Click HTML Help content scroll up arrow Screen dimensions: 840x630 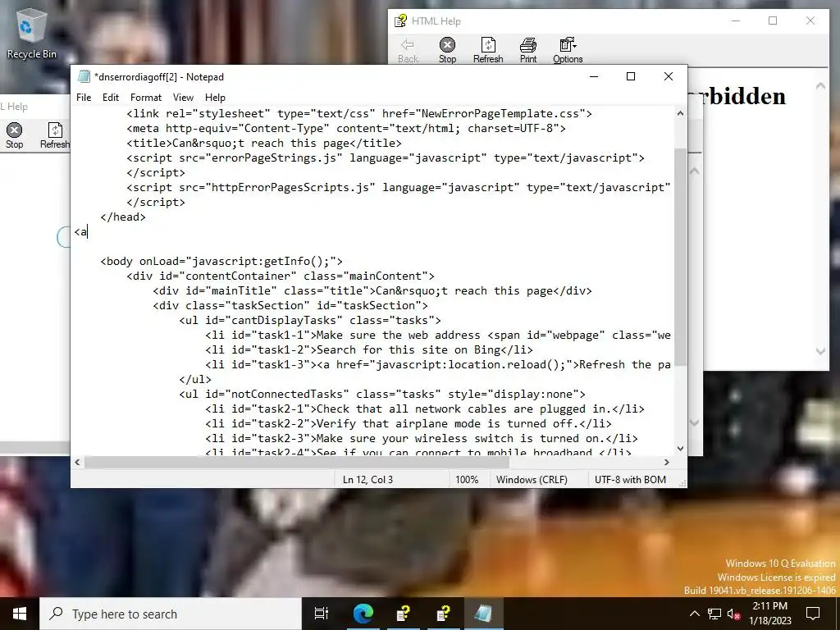pos(820,86)
